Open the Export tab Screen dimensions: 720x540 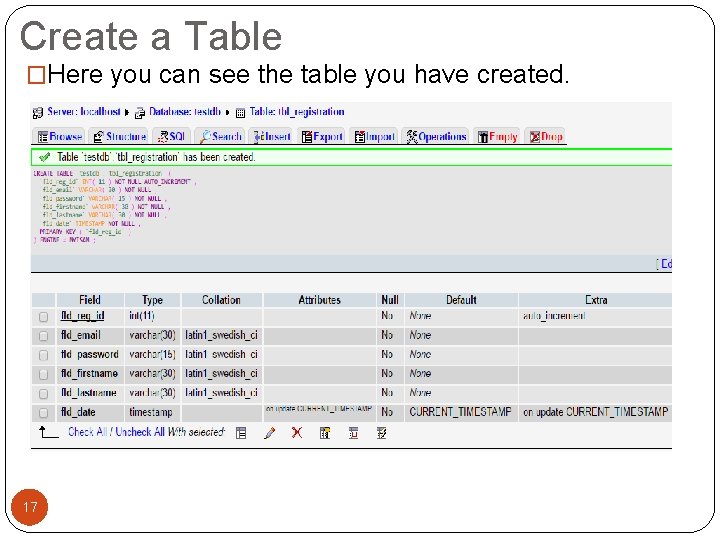322,136
